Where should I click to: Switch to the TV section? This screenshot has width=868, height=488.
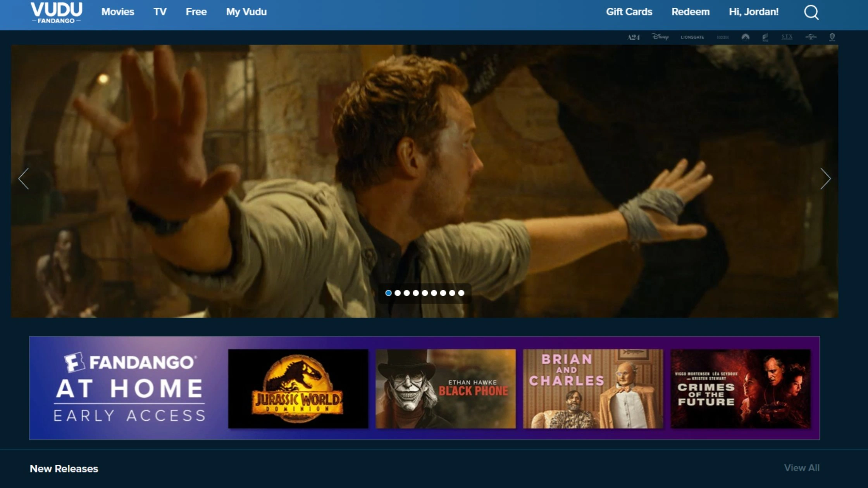160,12
